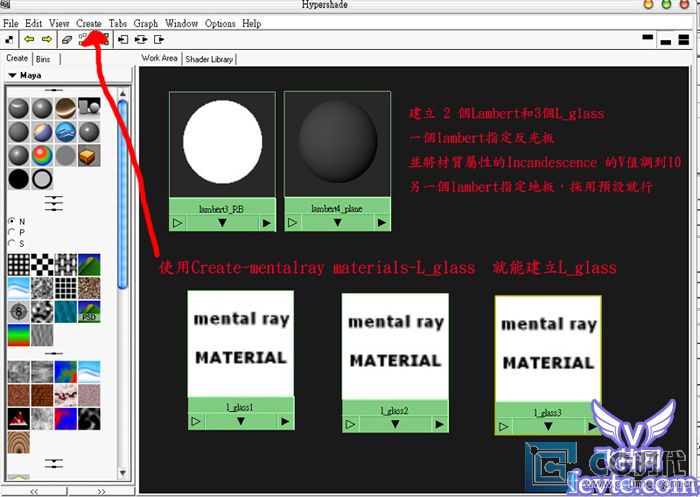The height and width of the screenshot is (497, 700).
Task: Create a PSD File texture
Action: pos(89,312)
